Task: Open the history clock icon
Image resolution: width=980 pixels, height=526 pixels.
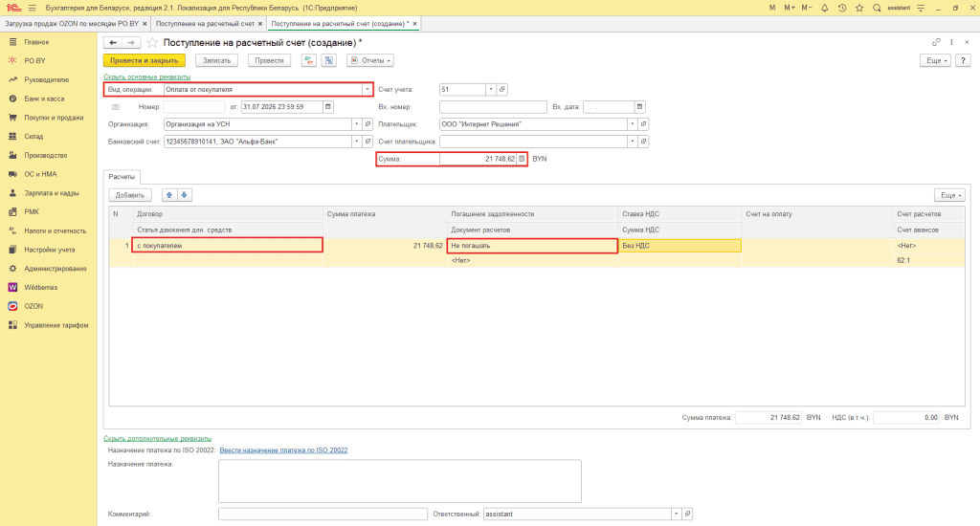Action: coord(842,8)
